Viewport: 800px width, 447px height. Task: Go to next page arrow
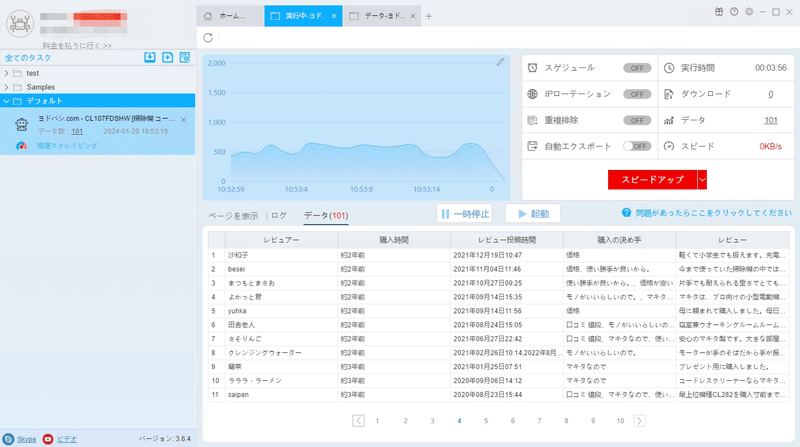[639, 421]
